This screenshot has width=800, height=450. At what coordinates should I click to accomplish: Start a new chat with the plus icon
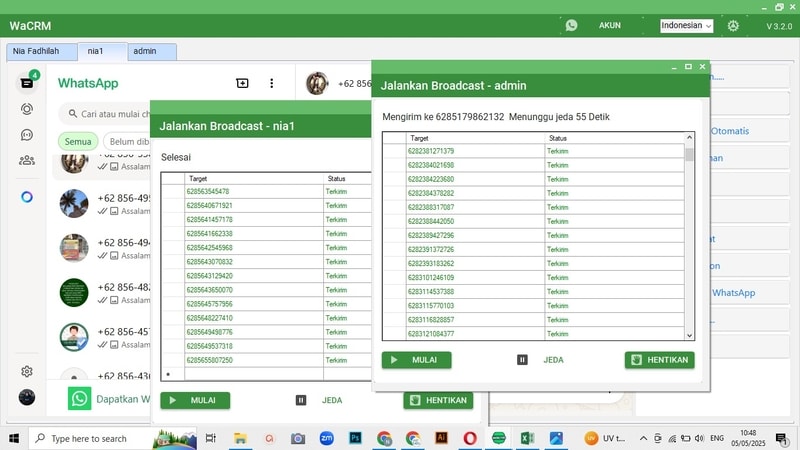click(x=242, y=83)
